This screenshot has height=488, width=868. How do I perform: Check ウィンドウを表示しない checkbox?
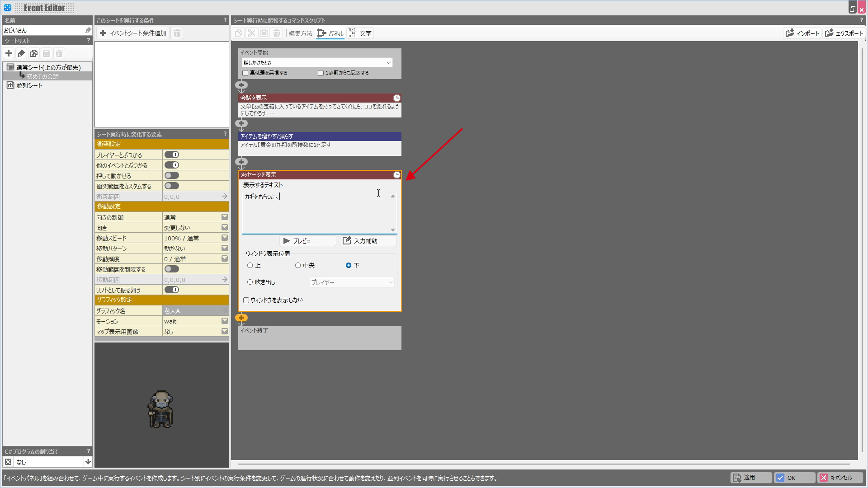(x=246, y=300)
